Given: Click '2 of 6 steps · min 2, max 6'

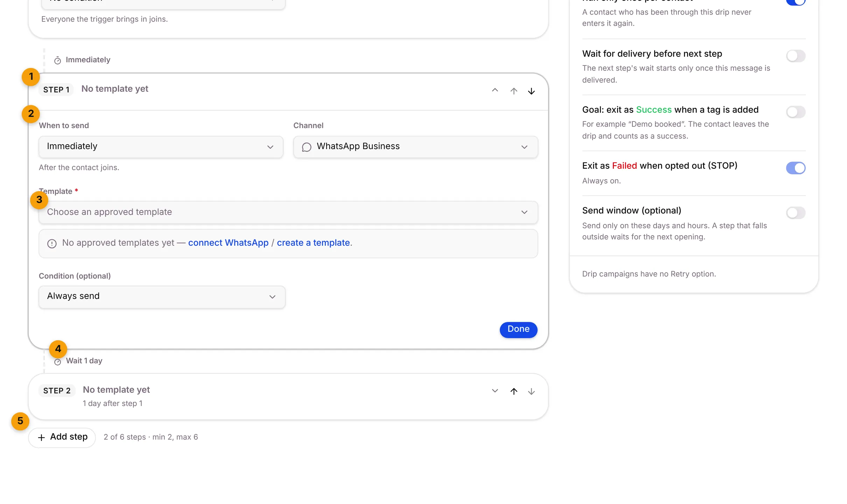Looking at the screenshot, I should point(151,437).
